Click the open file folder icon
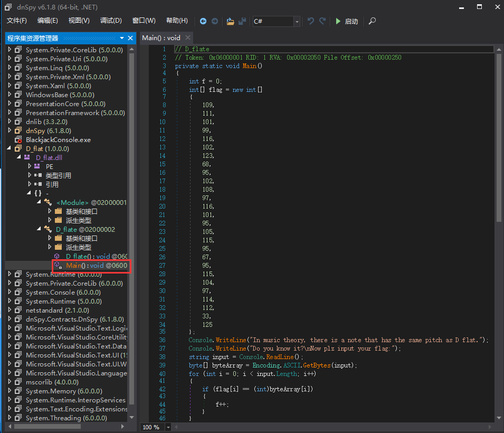This screenshot has height=433, width=504. point(230,21)
